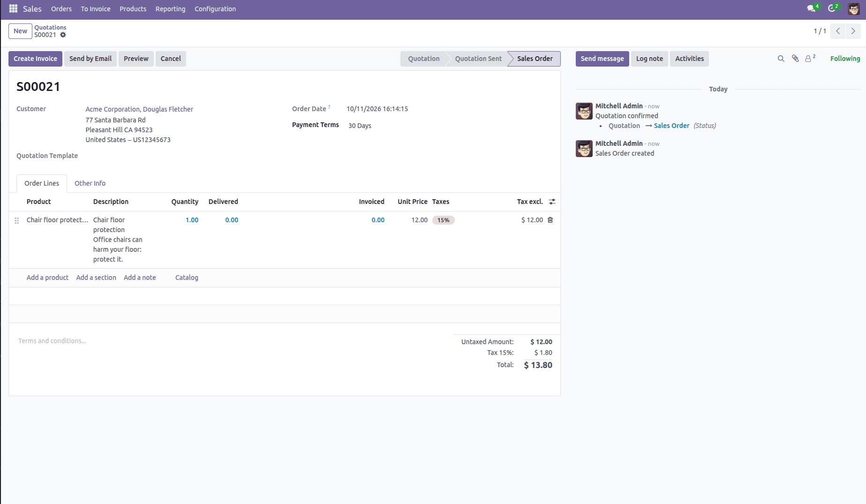Viewport: 866px width, 504px height.
Task: Open Acme Corporation, Douglas Fletcher customer link
Action: [139, 109]
